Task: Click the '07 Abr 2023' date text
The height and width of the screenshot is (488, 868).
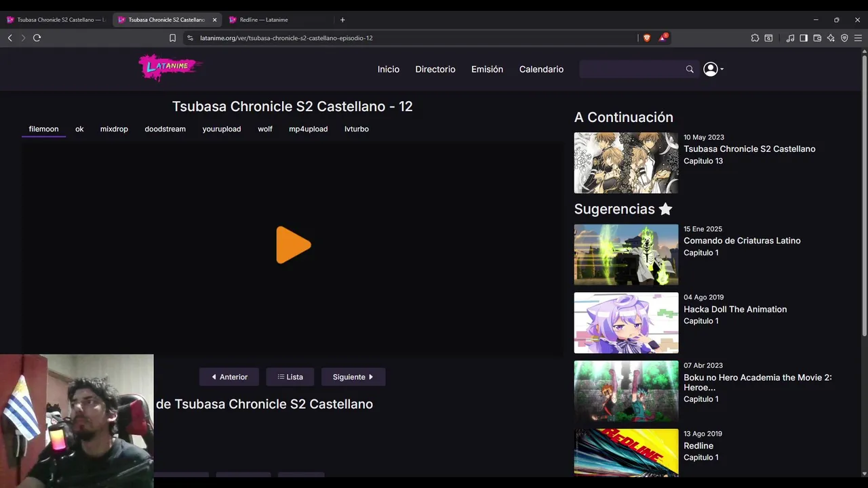Action: tap(703, 366)
